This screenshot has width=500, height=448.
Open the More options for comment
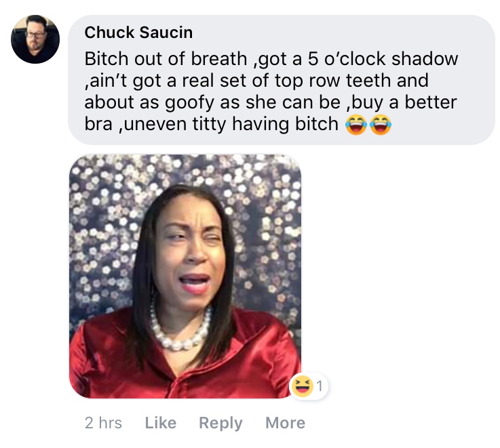[286, 423]
